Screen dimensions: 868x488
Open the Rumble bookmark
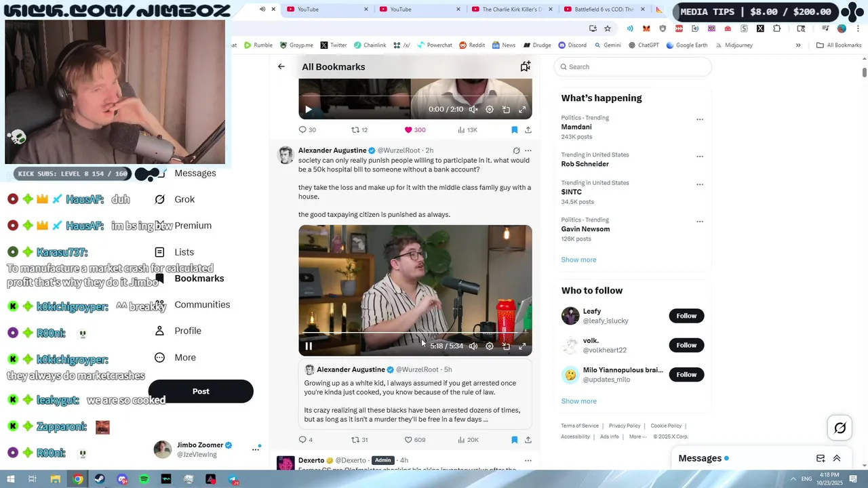pos(258,45)
